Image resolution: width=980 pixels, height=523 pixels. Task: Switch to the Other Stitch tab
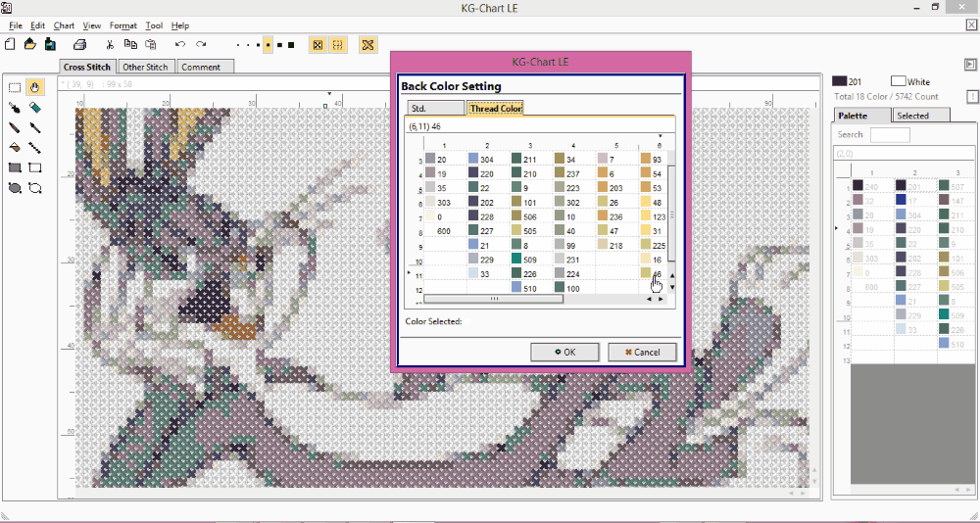click(x=146, y=67)
